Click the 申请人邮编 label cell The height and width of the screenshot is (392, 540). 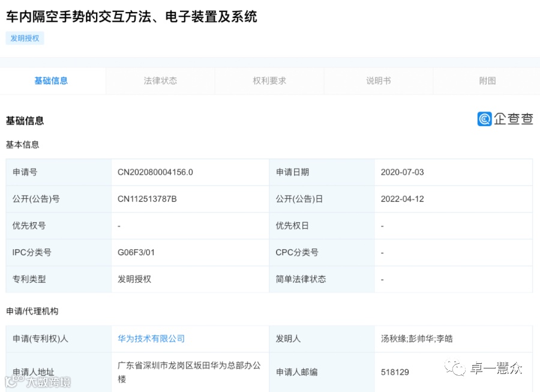click(322, 372)
